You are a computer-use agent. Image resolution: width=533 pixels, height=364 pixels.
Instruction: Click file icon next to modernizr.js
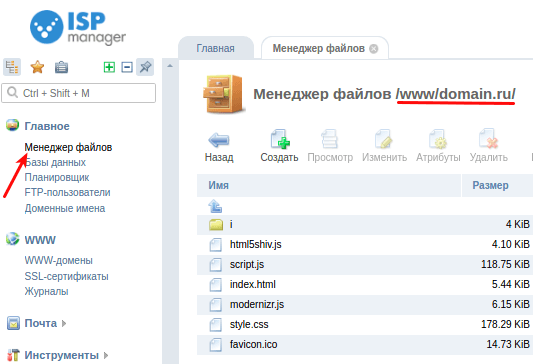216,305
